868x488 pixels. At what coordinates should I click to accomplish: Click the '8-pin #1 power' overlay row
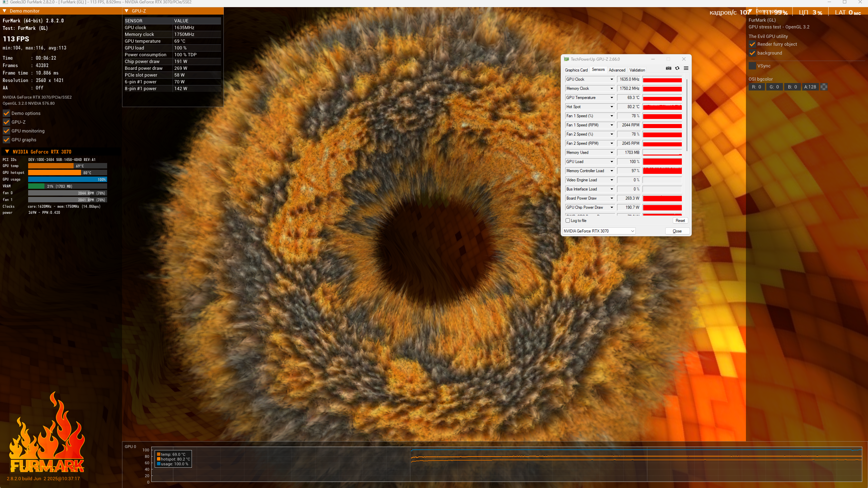tap(173, 88)
